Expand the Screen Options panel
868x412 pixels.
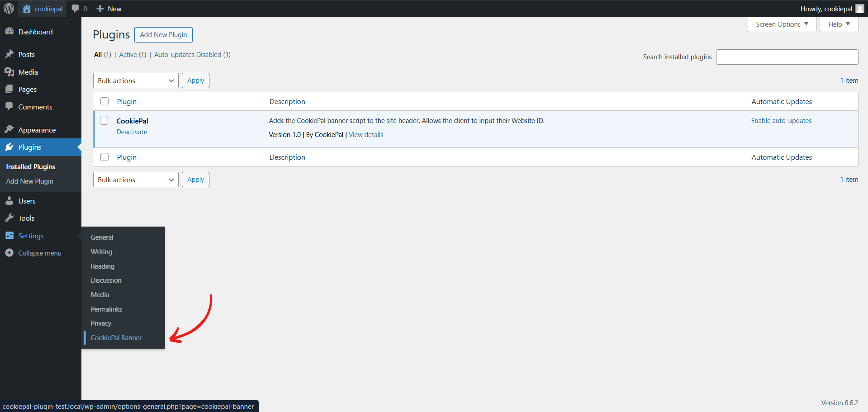[x=782, y=24]
